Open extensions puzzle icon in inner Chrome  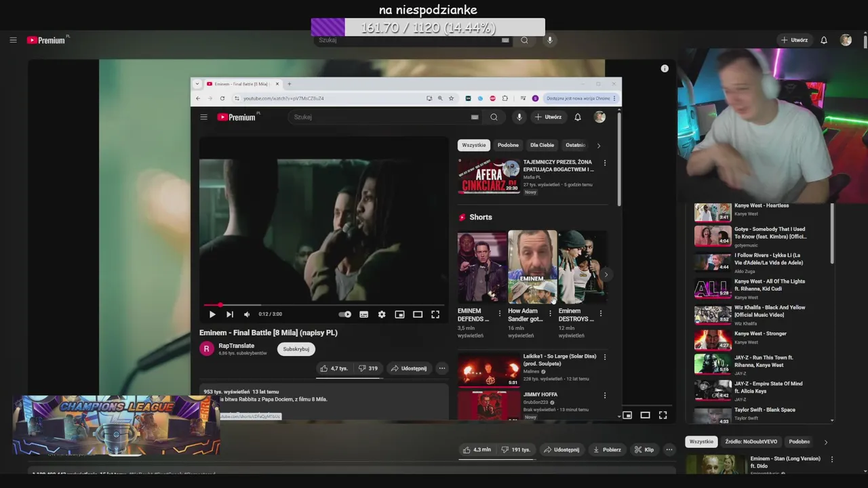pyautogui.click(x=505, y=98)
